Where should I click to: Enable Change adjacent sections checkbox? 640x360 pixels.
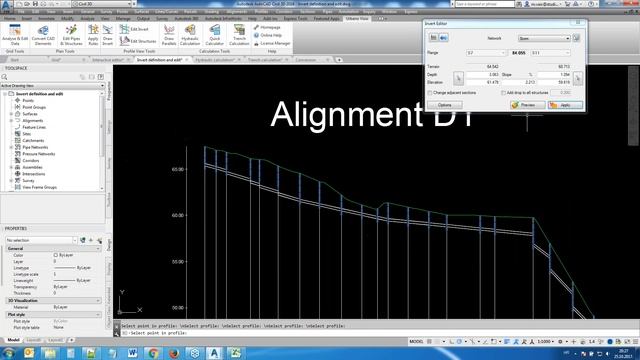coord(430,93)
